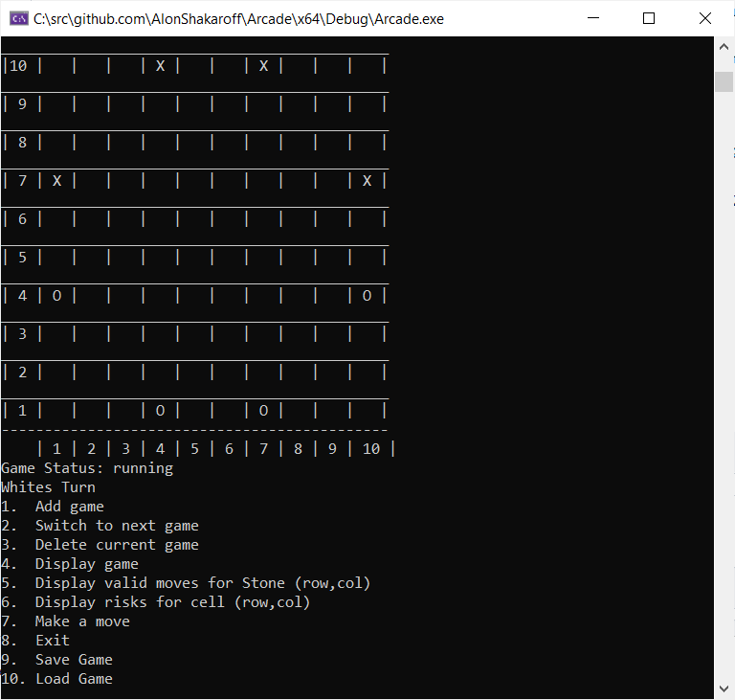
Task: Click the row label 6 on the board
Action: (x=23, y=219)
